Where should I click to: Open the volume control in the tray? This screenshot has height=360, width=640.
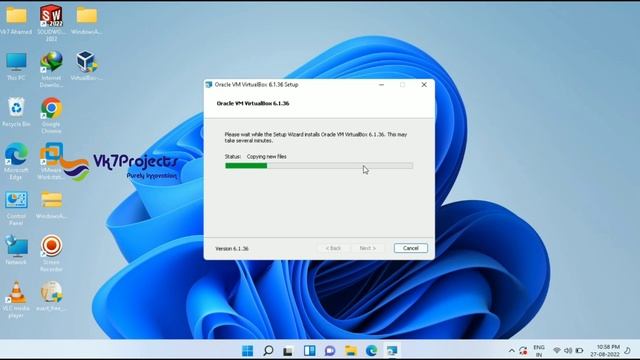pos(568,351)
